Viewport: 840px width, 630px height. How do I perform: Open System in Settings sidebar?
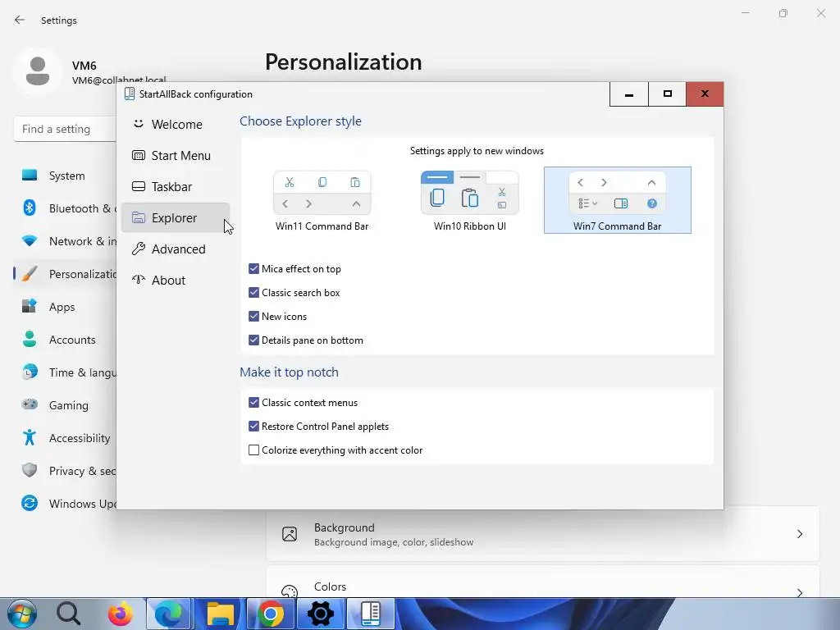pos(66,176)
